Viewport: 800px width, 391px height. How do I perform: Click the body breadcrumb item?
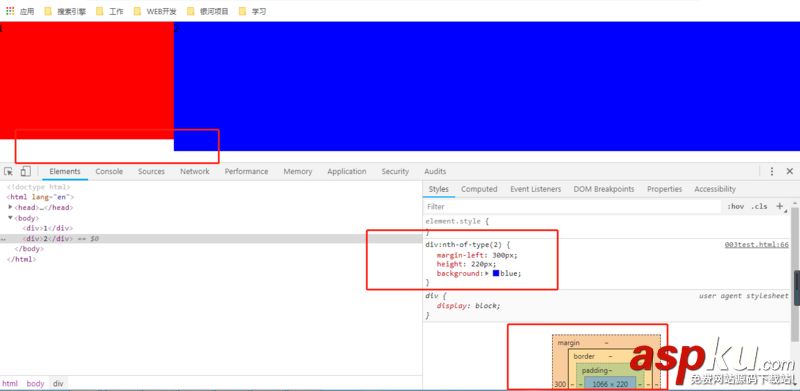[x=35, y=383]
